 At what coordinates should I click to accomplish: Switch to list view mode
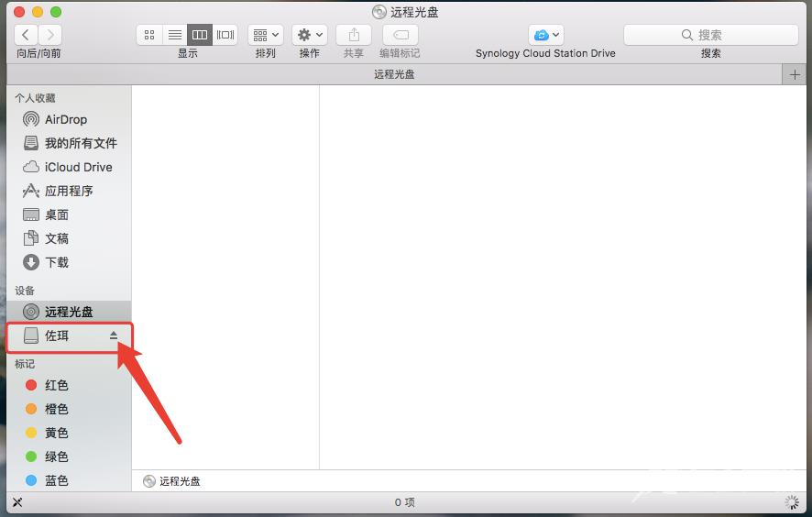(174, 35)
